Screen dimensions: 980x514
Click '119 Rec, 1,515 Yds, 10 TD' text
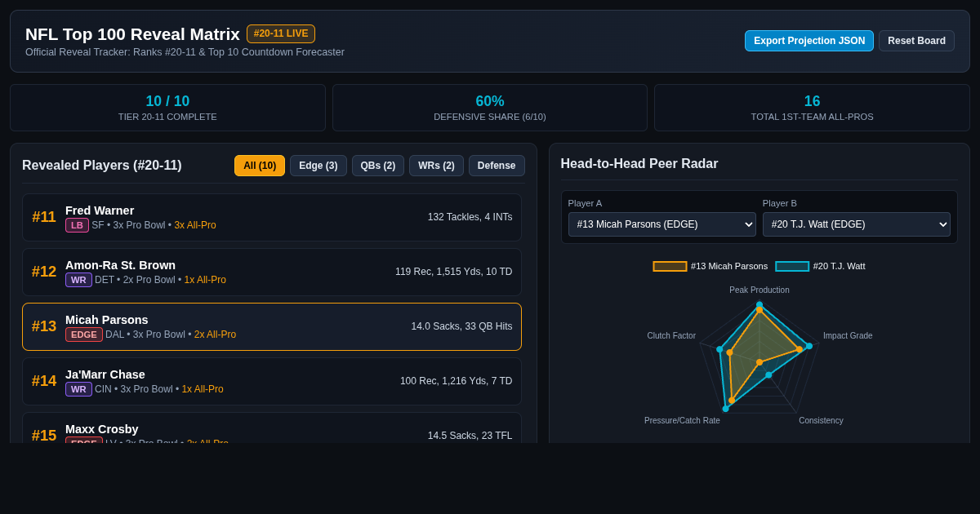pos(454,272)
